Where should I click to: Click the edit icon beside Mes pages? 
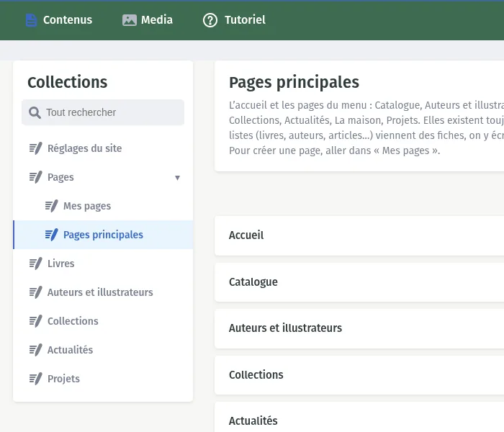click(51, 206)
